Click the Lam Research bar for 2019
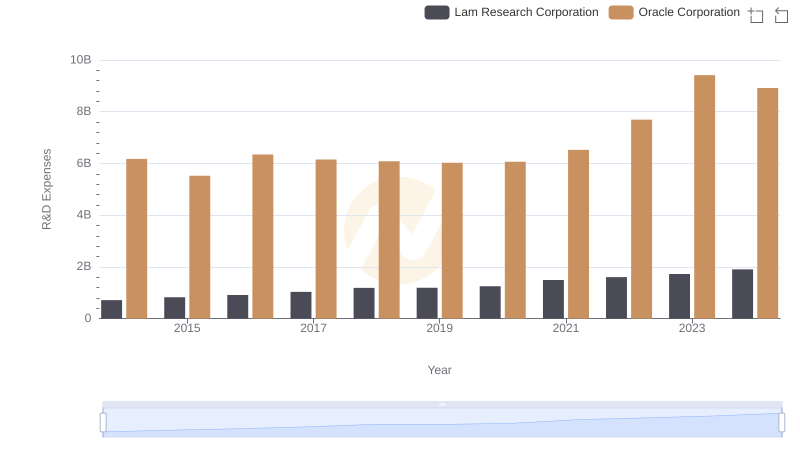 [427, 303]
